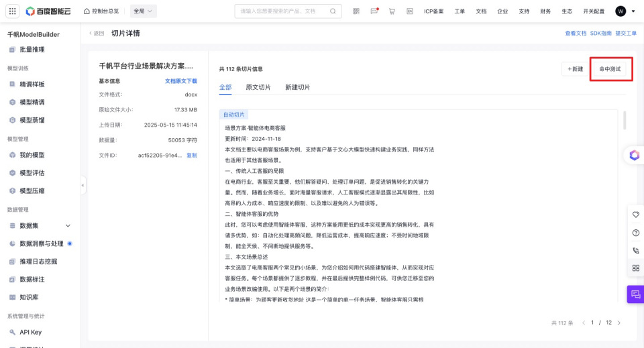This screenshot has width=644, height=348.
Task: Open the account dropdown arrow
Action: coord(633,11)
